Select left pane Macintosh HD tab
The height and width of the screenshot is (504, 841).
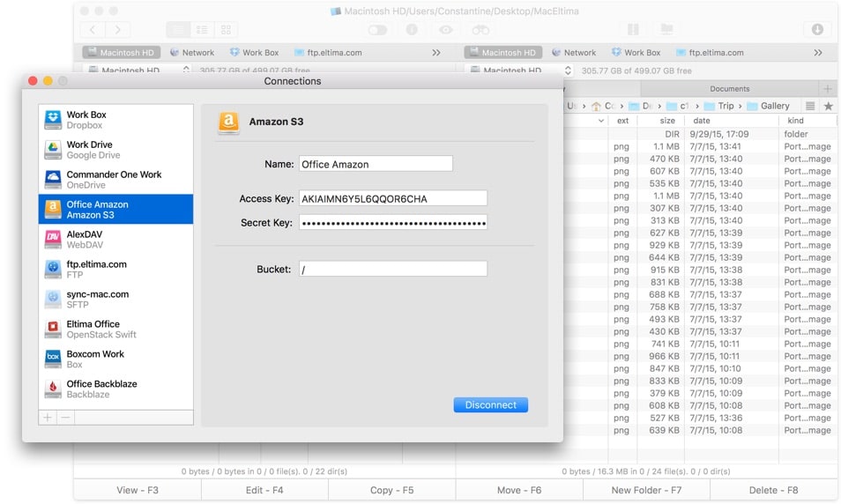(x=122, y=53)
